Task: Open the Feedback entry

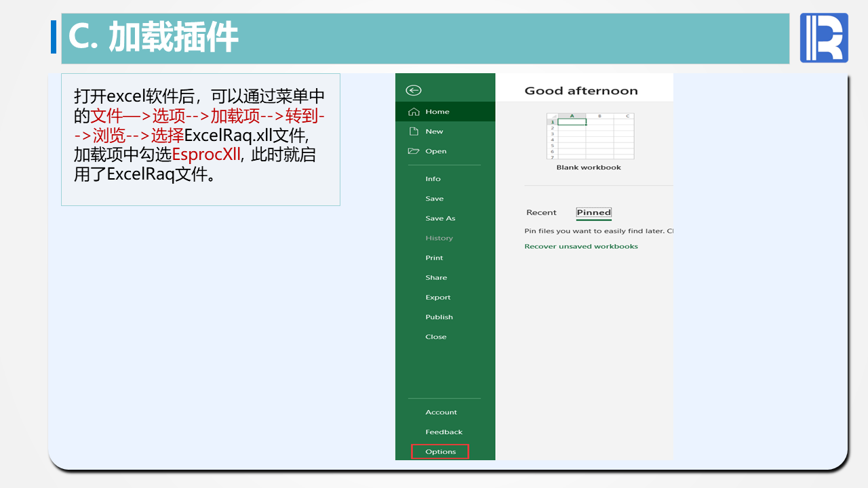Action: click(443, 432)
